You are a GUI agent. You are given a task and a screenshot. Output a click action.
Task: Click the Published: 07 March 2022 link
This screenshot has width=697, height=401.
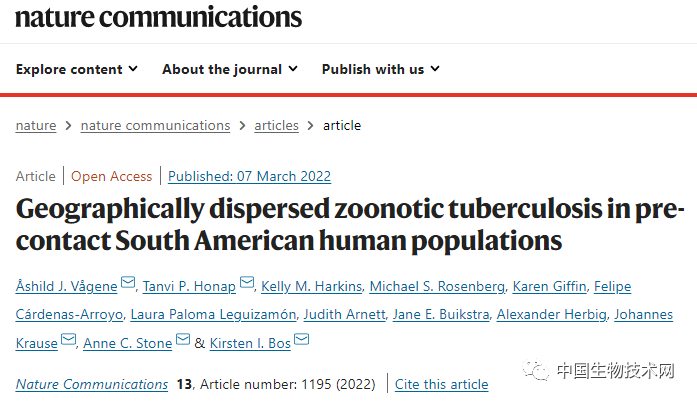tap(249, 176)
